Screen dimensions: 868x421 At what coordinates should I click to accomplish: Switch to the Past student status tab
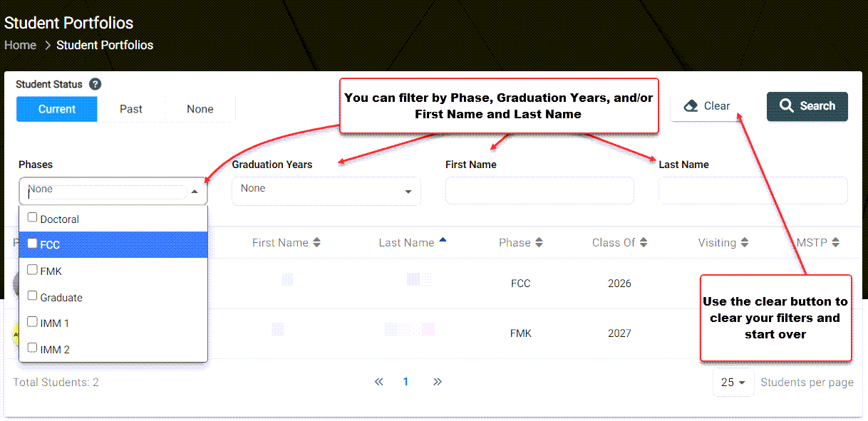pos(131,109)
